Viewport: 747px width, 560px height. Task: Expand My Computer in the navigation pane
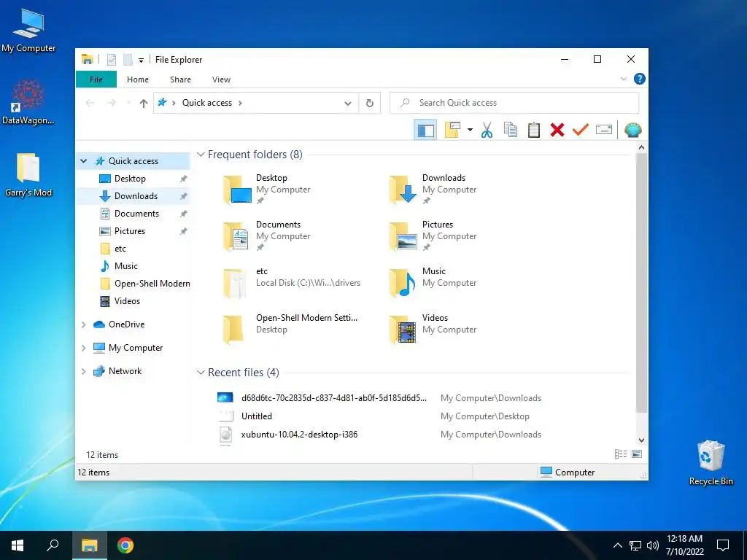(84, 348)
